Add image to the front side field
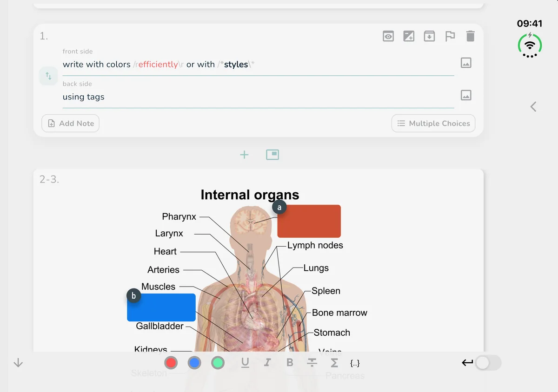 pos(466,63)
